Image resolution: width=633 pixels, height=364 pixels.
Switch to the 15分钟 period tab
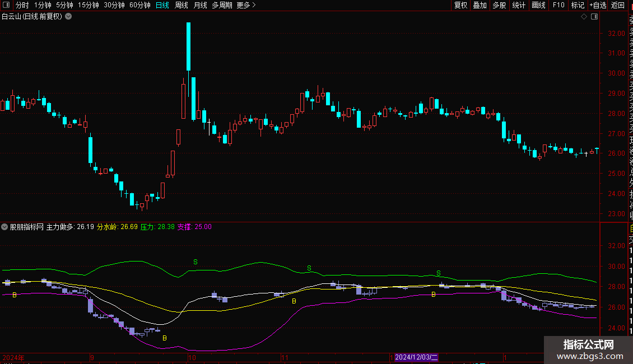tap(89, 5)
